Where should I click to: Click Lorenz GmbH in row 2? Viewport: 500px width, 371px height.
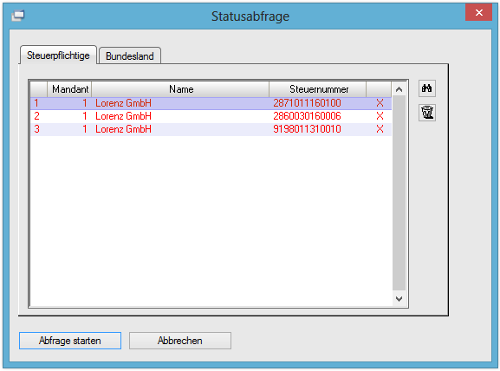123,116
